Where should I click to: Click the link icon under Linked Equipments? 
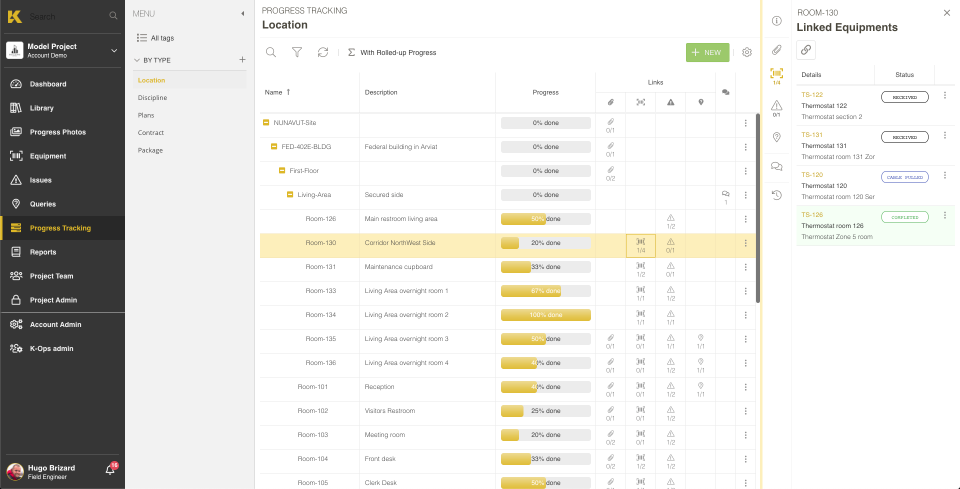(806, 50)
